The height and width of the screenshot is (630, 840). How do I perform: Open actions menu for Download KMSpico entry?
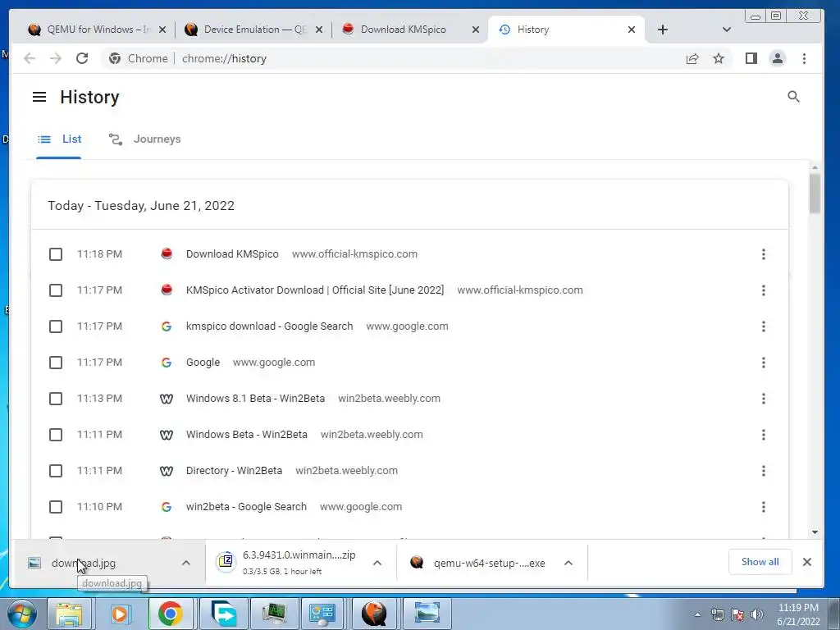pyautogui.click(x=764, y=254)
